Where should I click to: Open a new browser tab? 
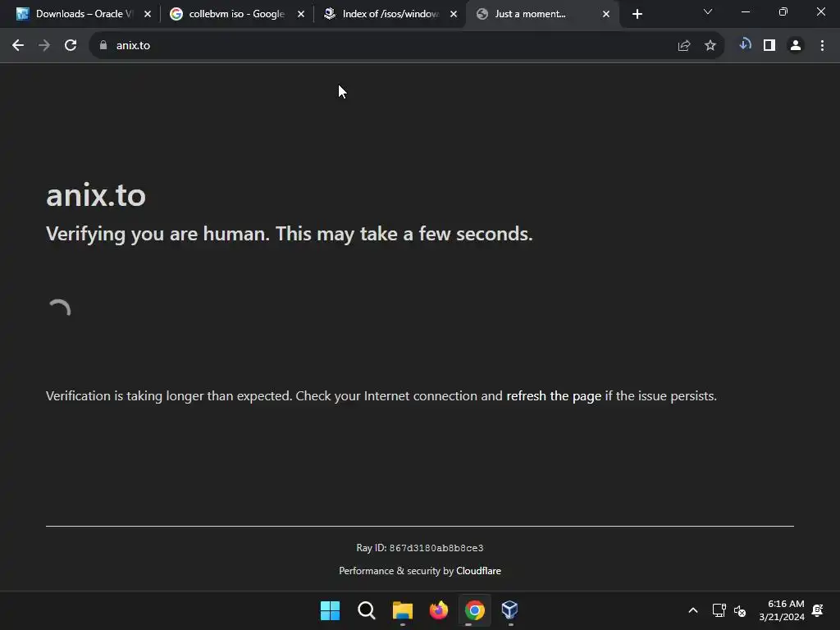pos(637,15)
